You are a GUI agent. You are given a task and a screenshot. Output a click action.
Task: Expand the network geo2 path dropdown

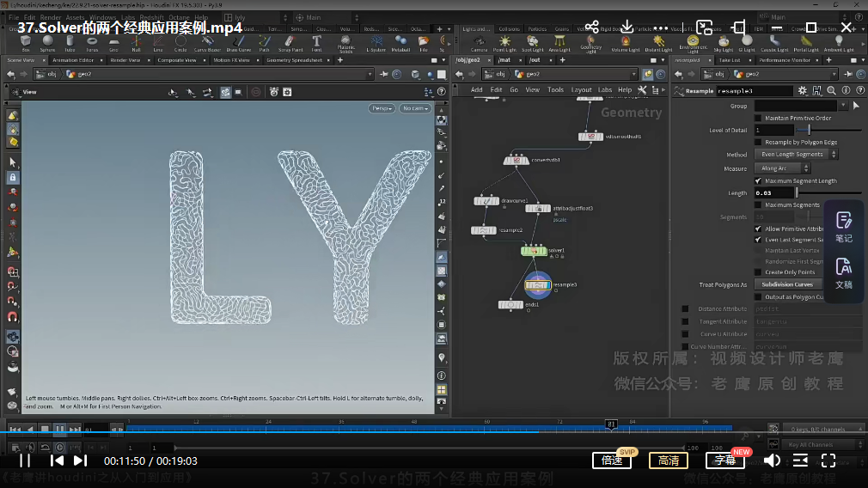tap(634, 74)
